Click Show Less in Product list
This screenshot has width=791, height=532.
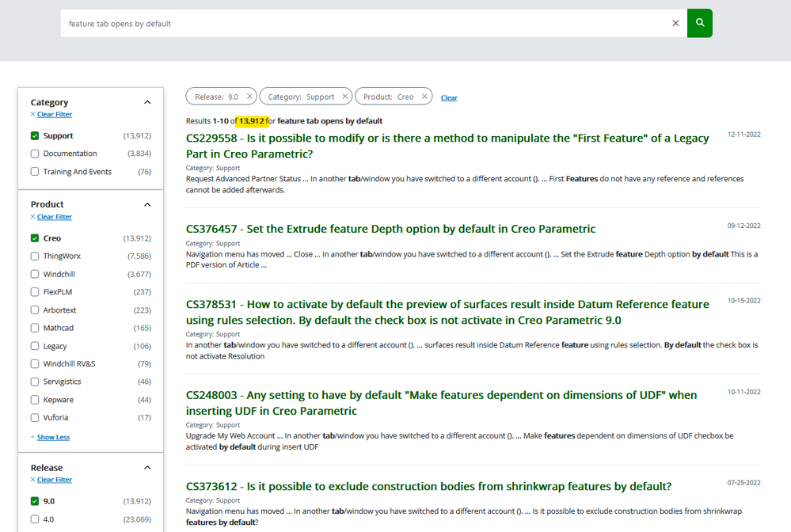(x=53, y=437)
